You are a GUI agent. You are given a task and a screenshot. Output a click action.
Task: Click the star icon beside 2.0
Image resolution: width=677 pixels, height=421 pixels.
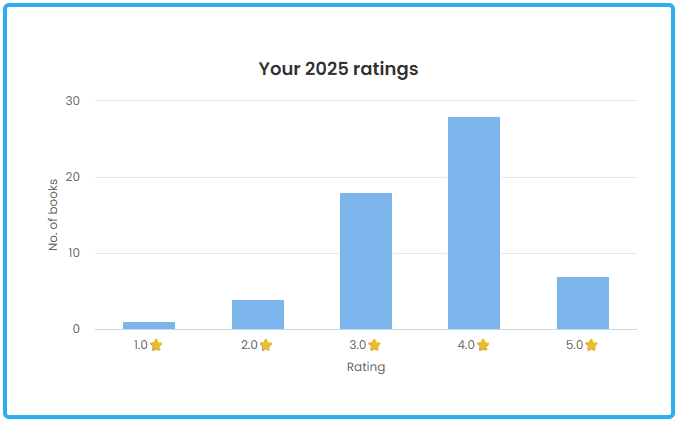pos(266,345)
